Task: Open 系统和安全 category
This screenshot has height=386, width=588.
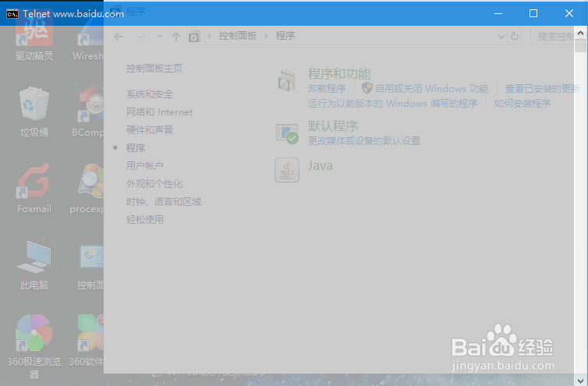Action: (x=150, y=94)
